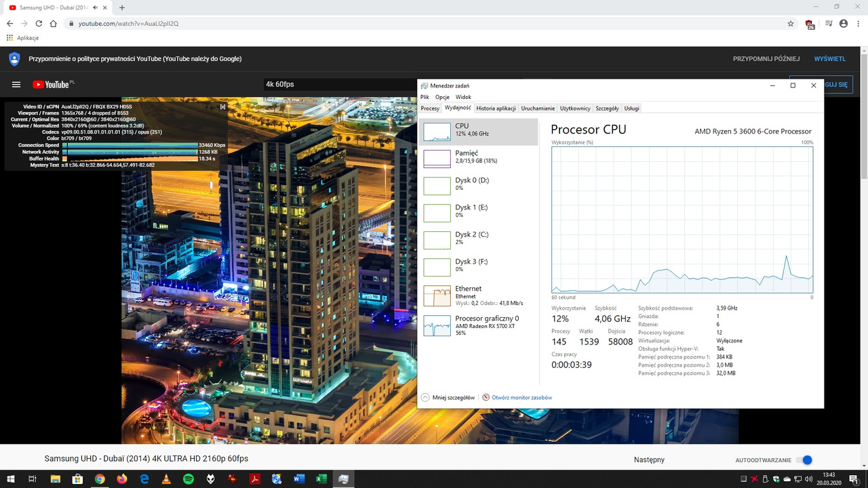The height and width of the screenshot is (488, 868).
Task: Click the YouTube search box
Action: (340, 85)
